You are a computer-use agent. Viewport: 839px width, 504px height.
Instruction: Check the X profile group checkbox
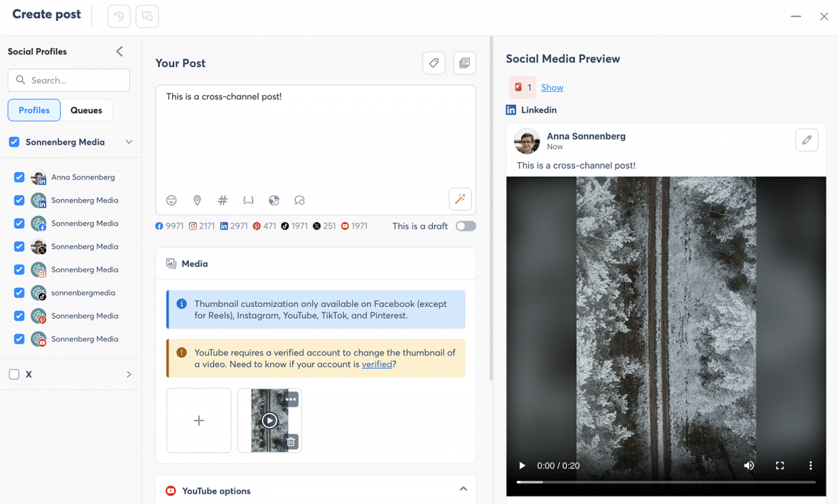tap(14, 375)
